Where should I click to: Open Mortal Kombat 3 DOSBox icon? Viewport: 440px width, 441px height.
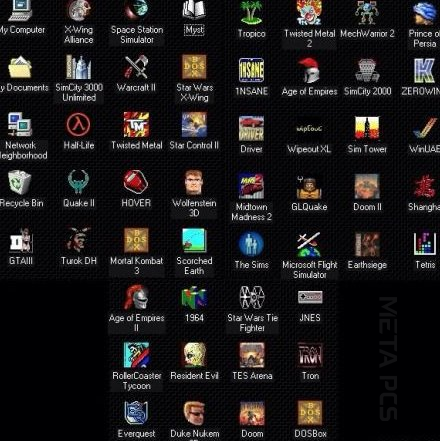(x=136, y=240)
